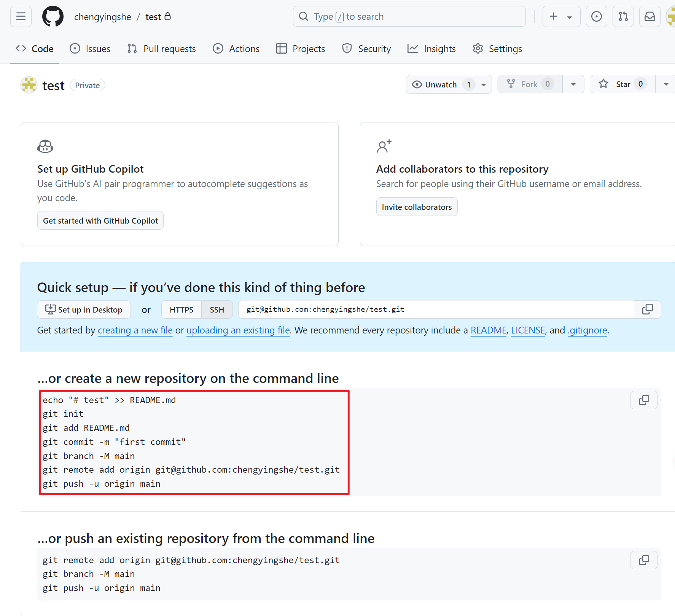
Task: Click the star count 0 badge
Action: (640, 84)
